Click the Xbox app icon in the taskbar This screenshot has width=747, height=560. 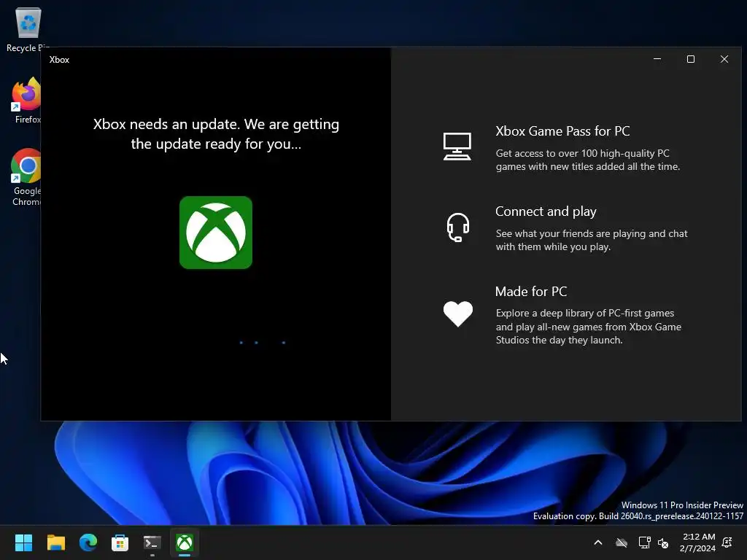click(185, 542)
